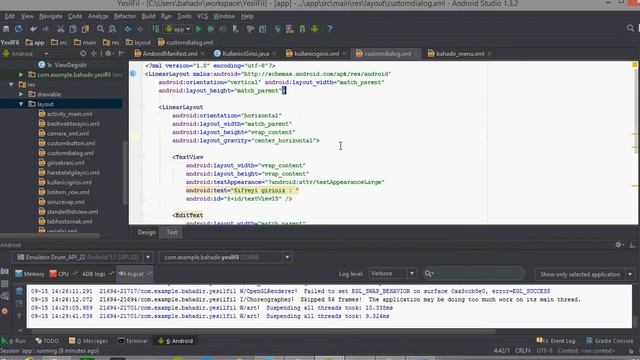
Task: Click the red terminate application icon
Action: pyautogui.click(x=4, y=311)
